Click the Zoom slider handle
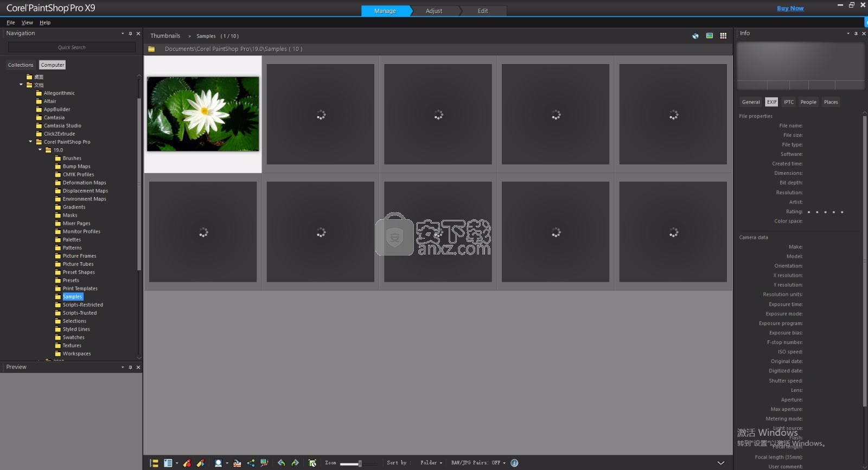 360,463
